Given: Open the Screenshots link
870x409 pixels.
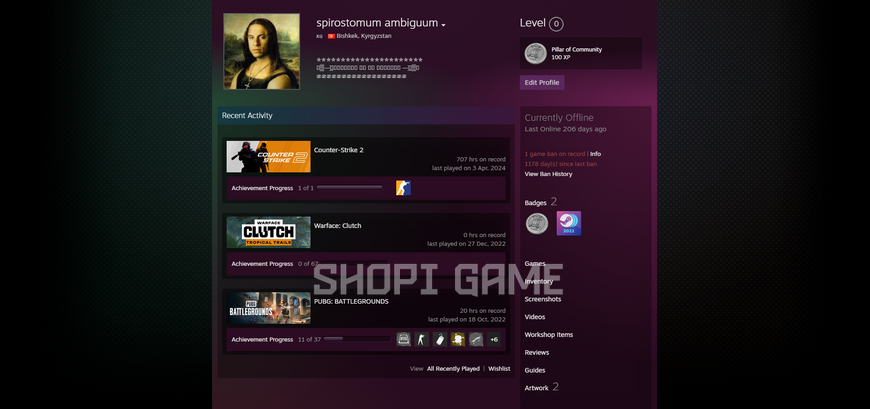Looking at the screenshot, I should (543, 299).
